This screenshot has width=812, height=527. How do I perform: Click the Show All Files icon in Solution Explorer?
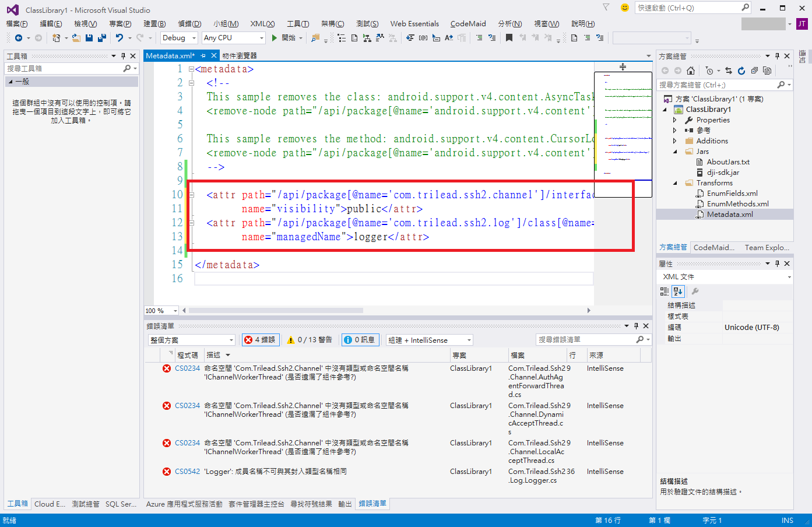pos(767,71)
